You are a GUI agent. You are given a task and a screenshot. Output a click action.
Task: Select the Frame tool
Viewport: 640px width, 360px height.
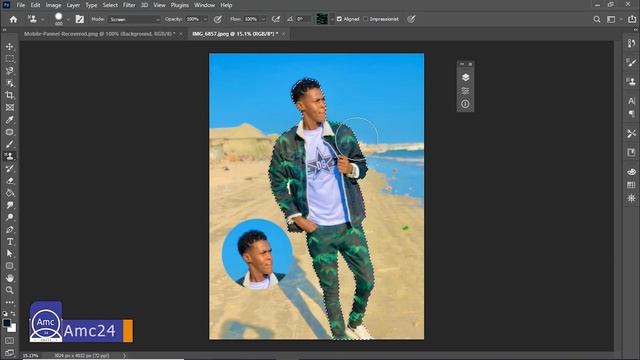pyautogui.click(x=9, y=108)
